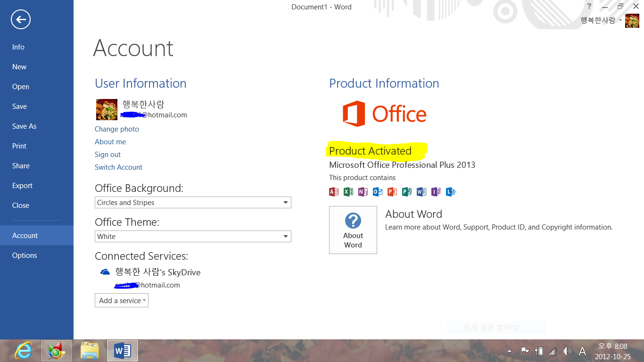Click the flower icon app on taskbar

pos(57,351)
